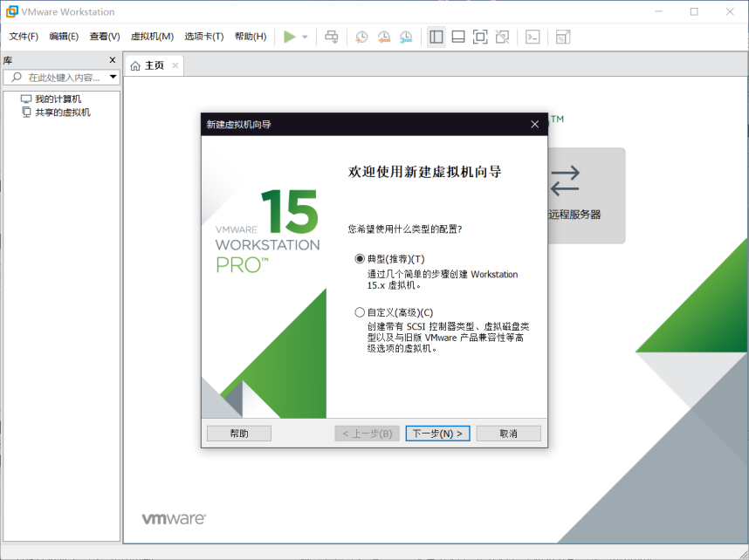Click the 下一步(N) > button
This screenshot has width=749, height=560.
pos(437,434)
